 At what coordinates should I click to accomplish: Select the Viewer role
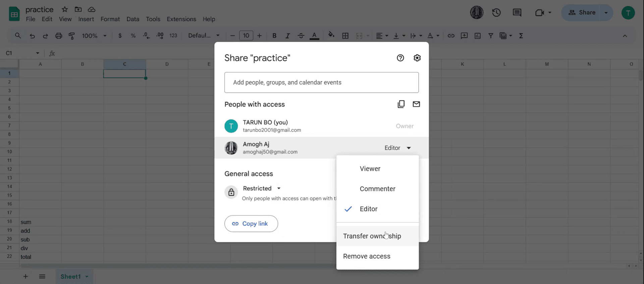[x=378, y=169]
